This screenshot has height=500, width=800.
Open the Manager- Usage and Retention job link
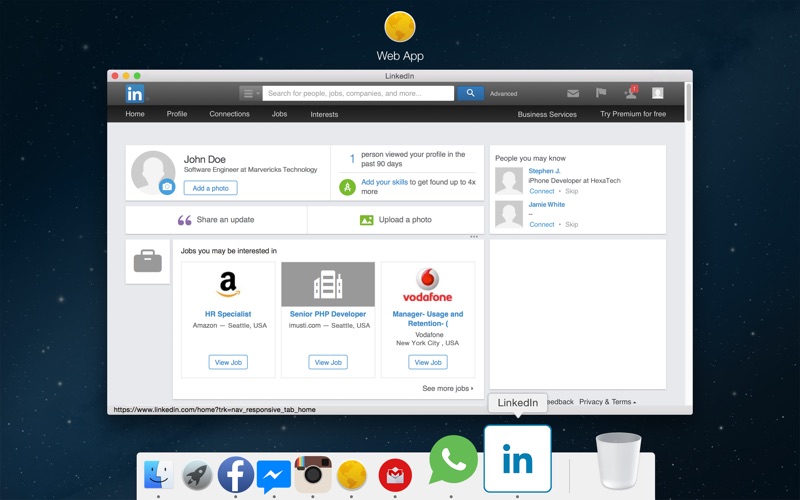point(428,319)
